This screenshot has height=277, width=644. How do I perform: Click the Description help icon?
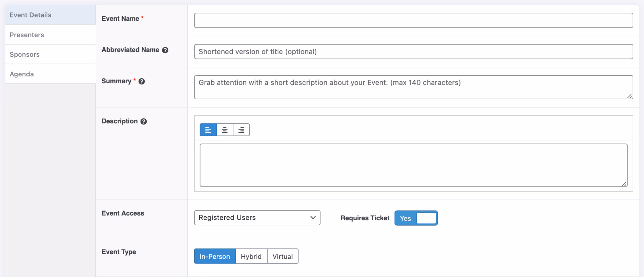[x=144, y=122]
